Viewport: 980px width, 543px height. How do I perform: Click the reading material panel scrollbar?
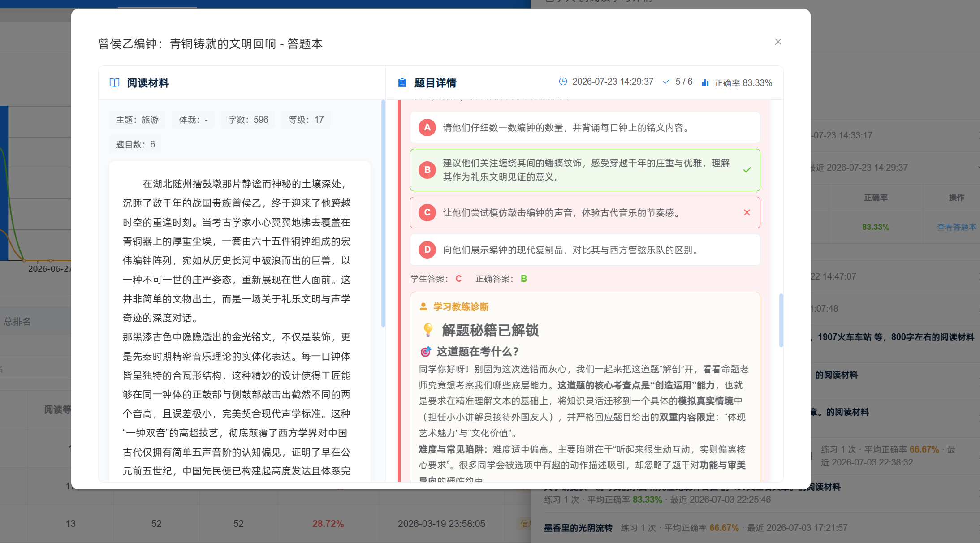383,214
